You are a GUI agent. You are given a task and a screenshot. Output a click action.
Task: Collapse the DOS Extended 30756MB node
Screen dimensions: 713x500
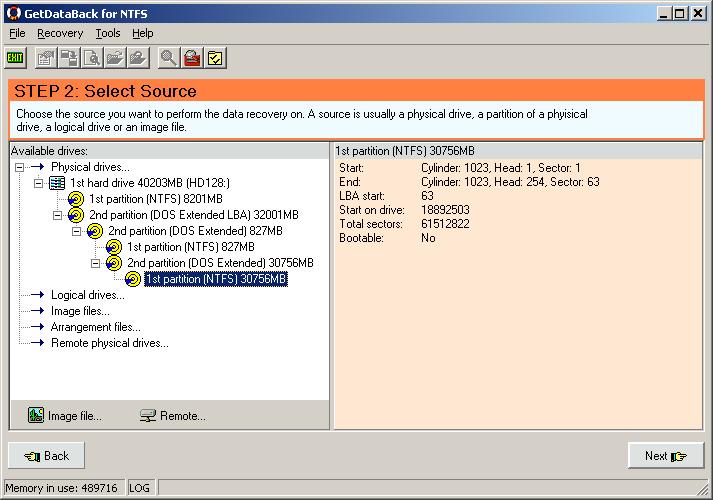[95, 263]
